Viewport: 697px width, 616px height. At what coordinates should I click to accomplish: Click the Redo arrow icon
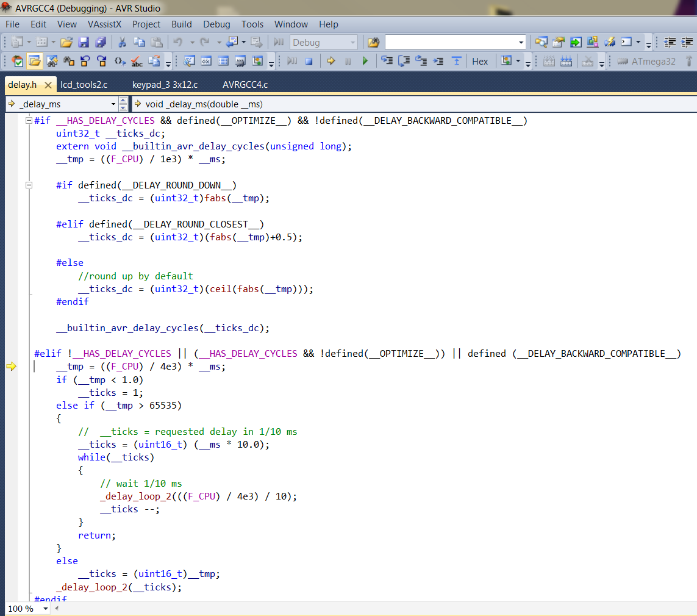pyautogui.click(x=204, y=42)
